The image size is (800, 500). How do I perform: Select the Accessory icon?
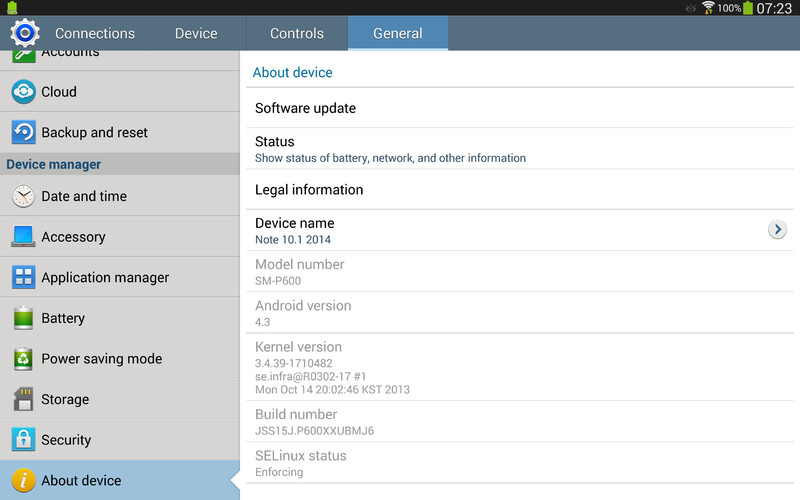click(23, 237)
